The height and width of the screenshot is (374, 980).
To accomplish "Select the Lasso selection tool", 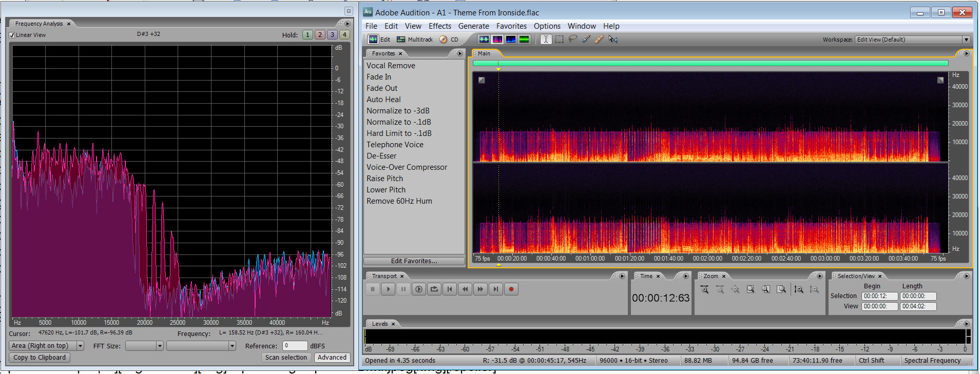I will coord(572,39).
